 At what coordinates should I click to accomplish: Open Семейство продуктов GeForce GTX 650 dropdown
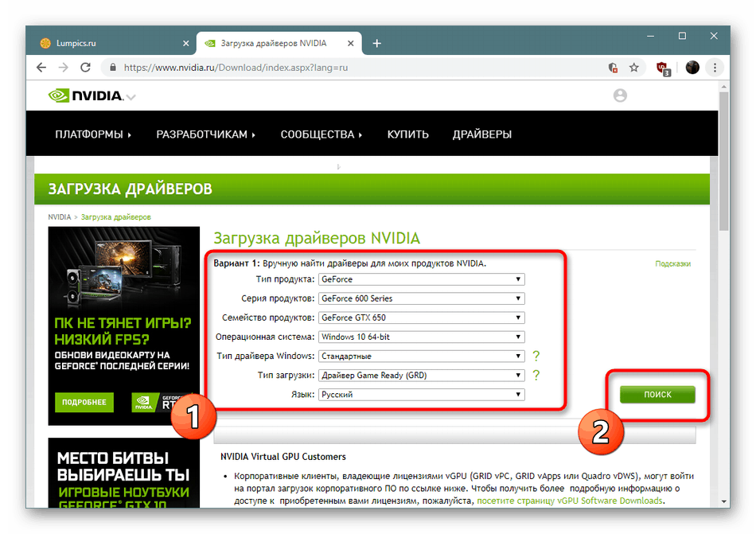pos(422,318)
